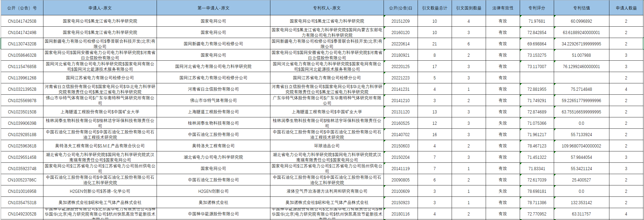The image size is (644, 220).
Task: Select the 法律有效性 column header
Action: point(503,8)
